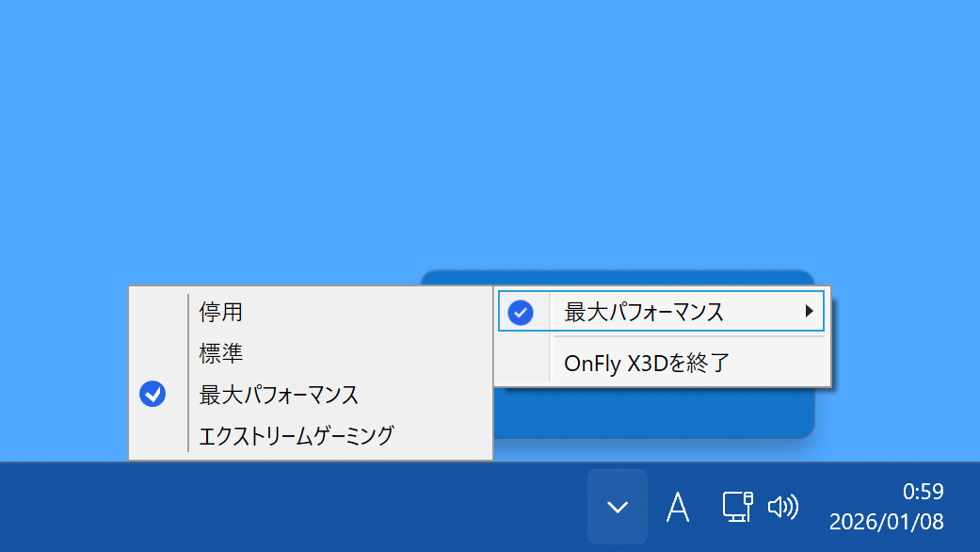Screen dimensions: 980x552
Task: Open the network status tray icon
Action: 737,507
